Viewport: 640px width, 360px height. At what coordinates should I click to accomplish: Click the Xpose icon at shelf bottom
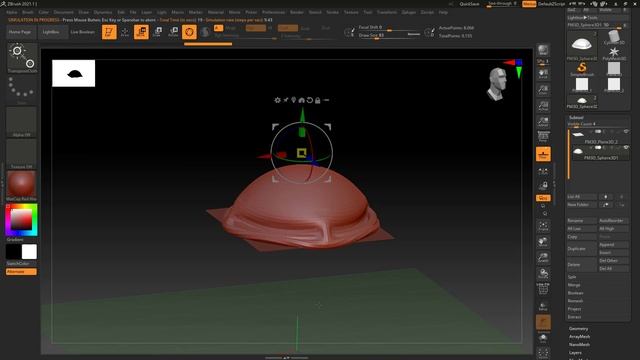pyautogui.click(x=543, y=353)
